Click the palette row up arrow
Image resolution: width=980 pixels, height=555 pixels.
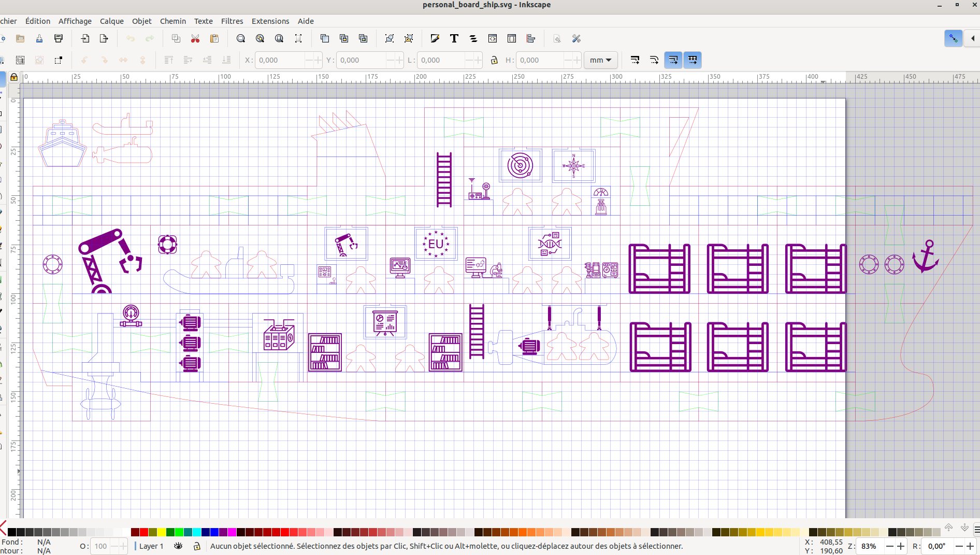pyautogui.click(x=949, y=528)
